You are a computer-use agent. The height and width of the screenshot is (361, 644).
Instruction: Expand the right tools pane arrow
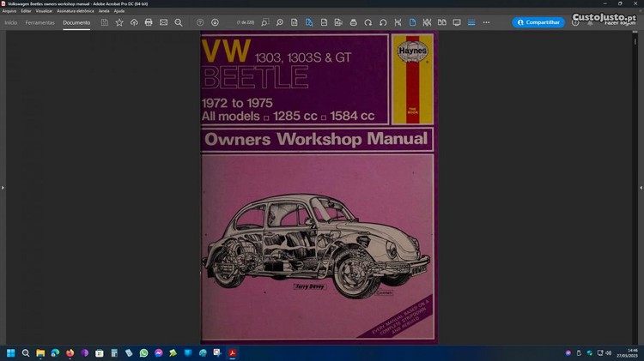point(641,187)
